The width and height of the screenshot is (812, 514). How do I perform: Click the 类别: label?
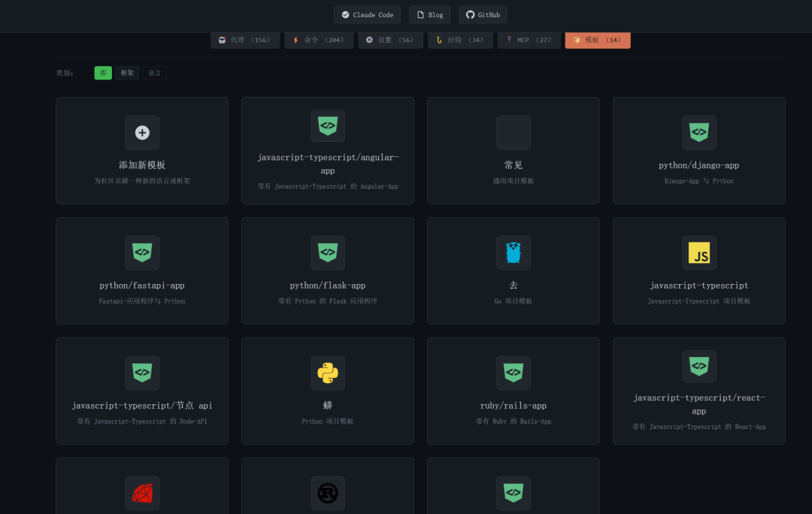(65, 73)
